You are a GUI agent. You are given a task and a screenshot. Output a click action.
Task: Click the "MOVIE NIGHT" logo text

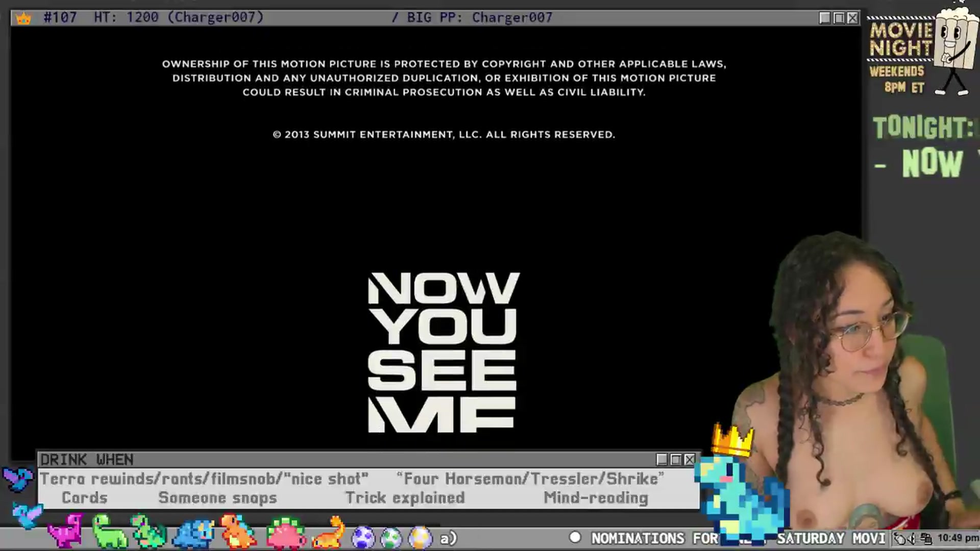(x=901, y=39)
